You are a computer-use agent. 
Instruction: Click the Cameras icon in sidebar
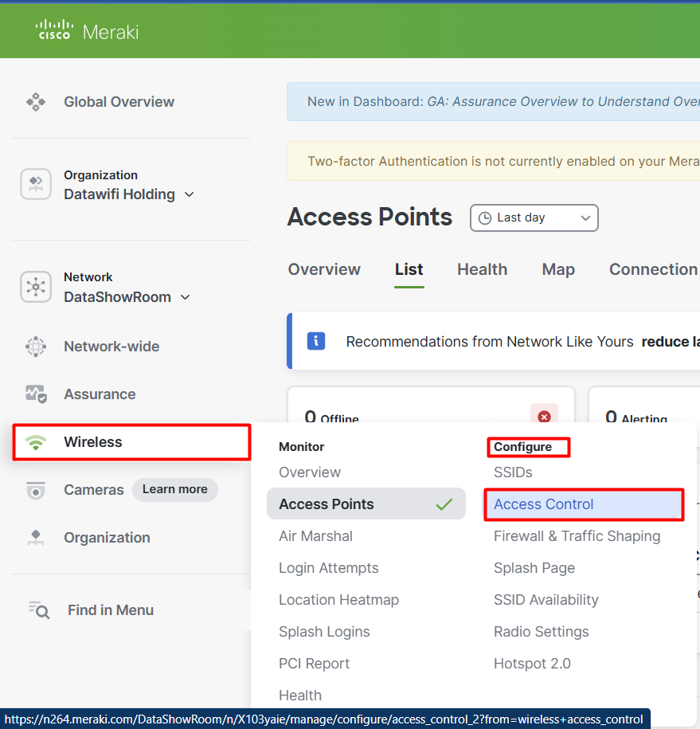[x=36, y=490]
